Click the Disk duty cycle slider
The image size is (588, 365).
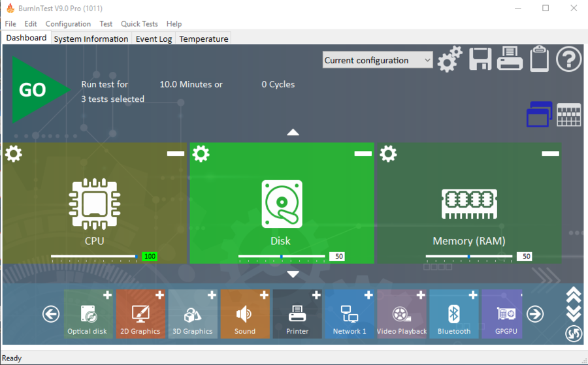(x=282, y=257)
